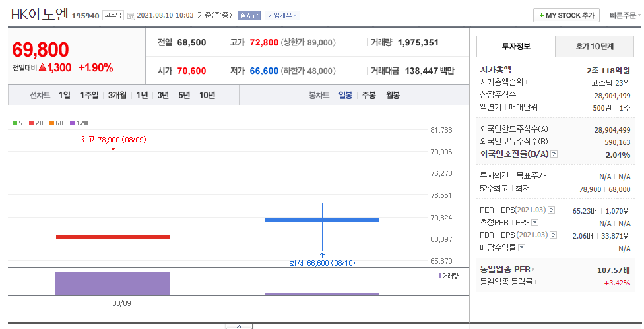Click the 외국인소진율 value 2.04%
Image resolution: width=644 pixels, height=329 pixels.
[618, 155]
